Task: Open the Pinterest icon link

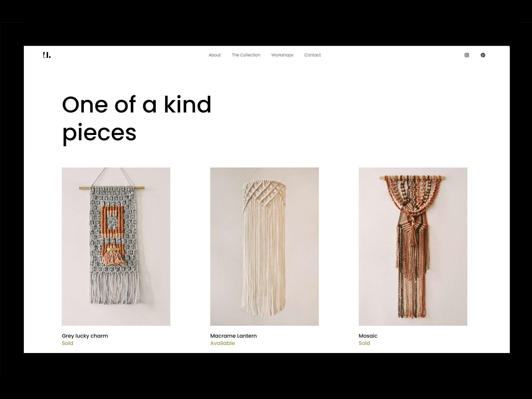Action: click(x=483, y=55)
